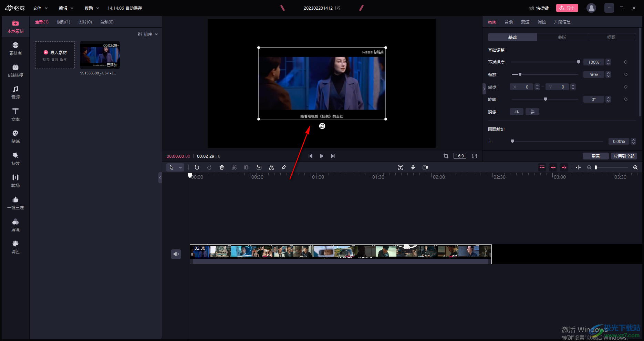Switch to the 音频(0) media tab
The width and height of the screenshot is (644, 341).
point(107,22)
